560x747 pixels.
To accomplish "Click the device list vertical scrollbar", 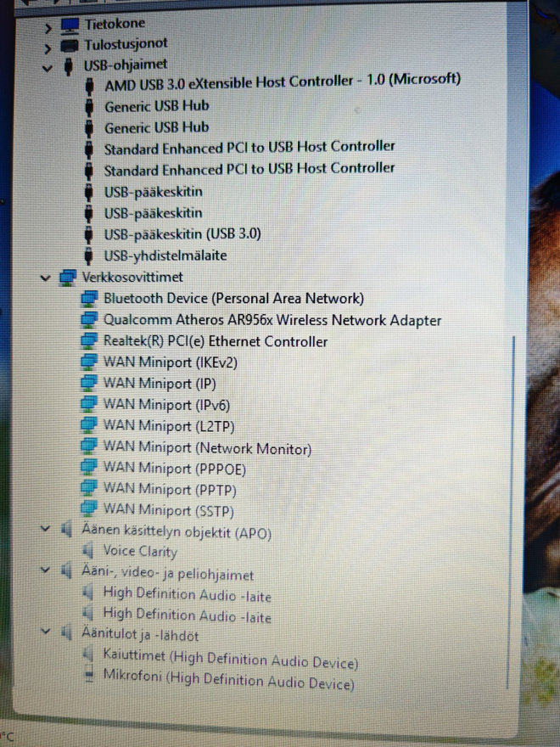I will coord(512,512).
